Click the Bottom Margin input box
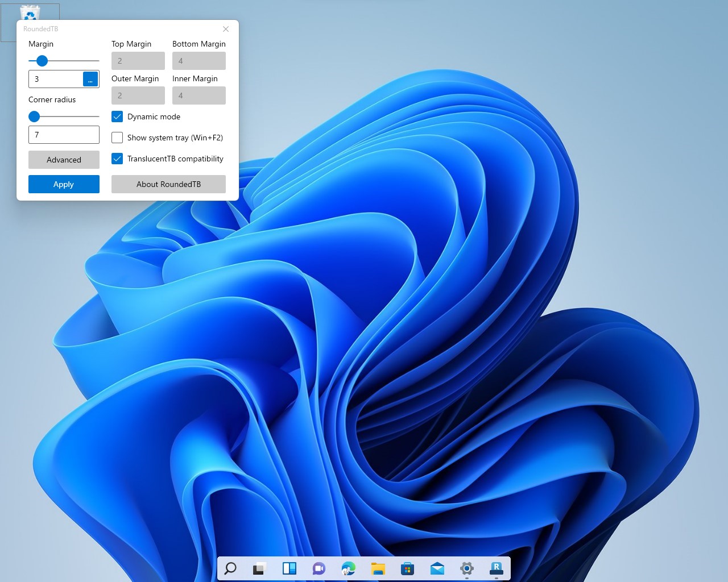The image size is (728, 582). [199, 61]
